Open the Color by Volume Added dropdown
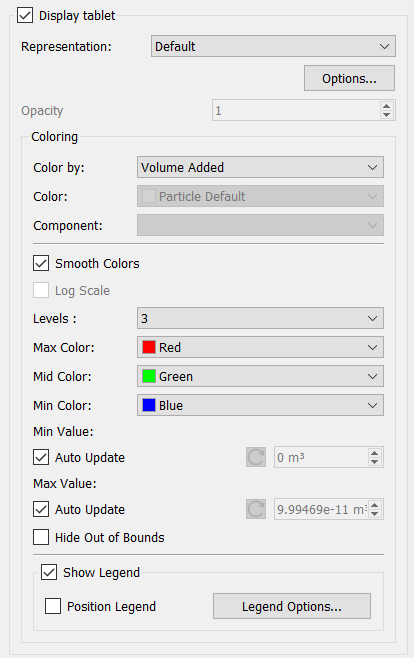The width and height of the screenshot is (414, 658). 260,167
